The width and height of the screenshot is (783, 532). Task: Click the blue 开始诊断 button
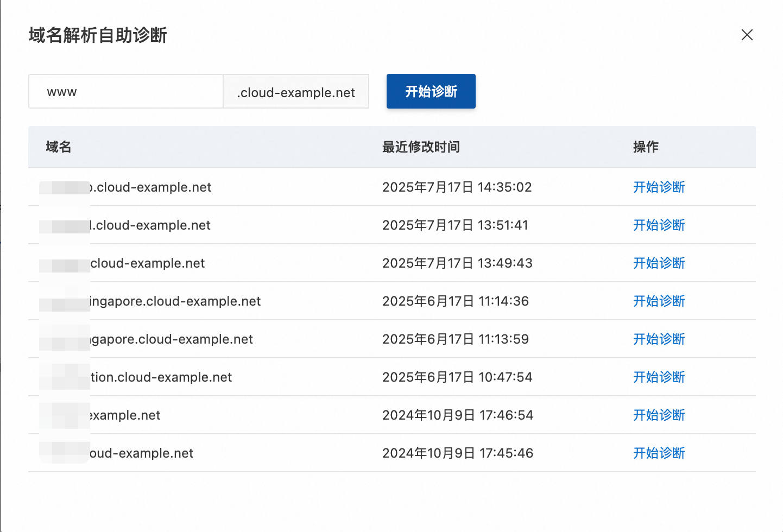coord(431,91)
